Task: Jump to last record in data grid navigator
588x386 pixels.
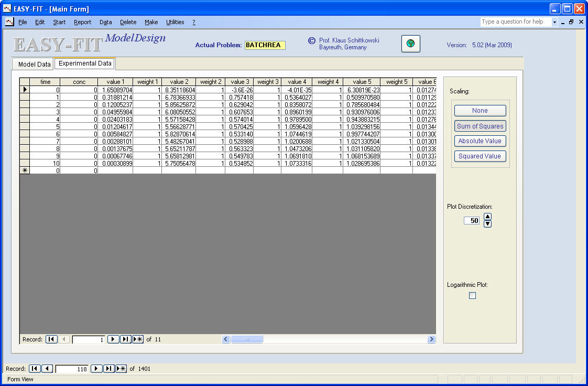Action: point(125,339)
